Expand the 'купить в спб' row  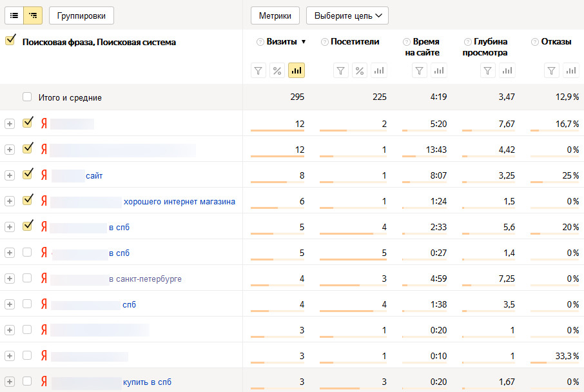pyautogui.click(x=9, y=382)
